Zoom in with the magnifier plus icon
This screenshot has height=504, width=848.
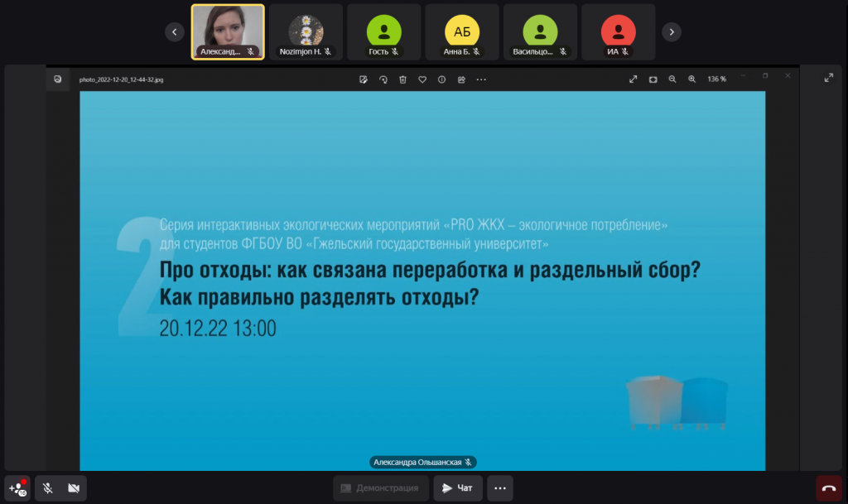(692, 79)
